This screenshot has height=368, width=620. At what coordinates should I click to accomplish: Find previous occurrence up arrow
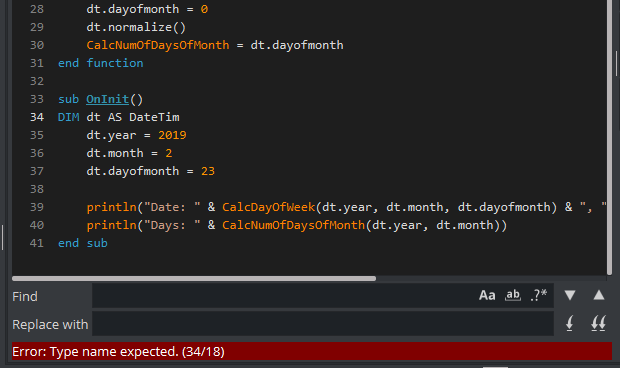[599, 295]
